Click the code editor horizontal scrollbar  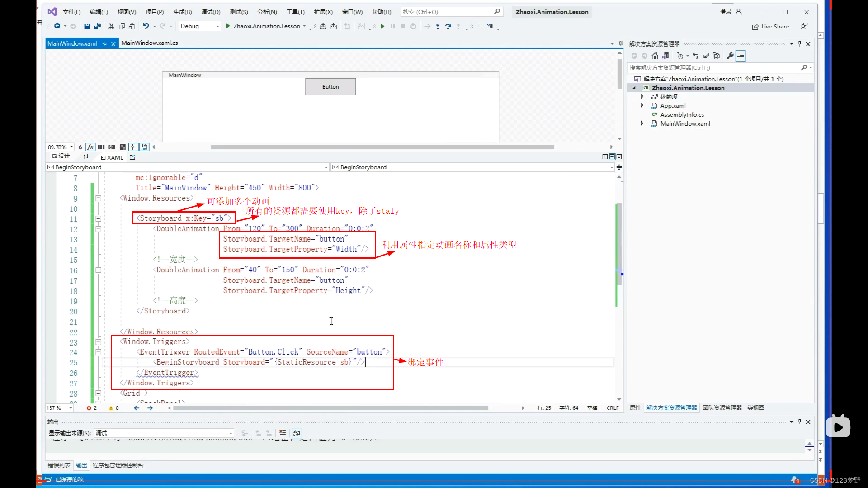click(330, 408)
